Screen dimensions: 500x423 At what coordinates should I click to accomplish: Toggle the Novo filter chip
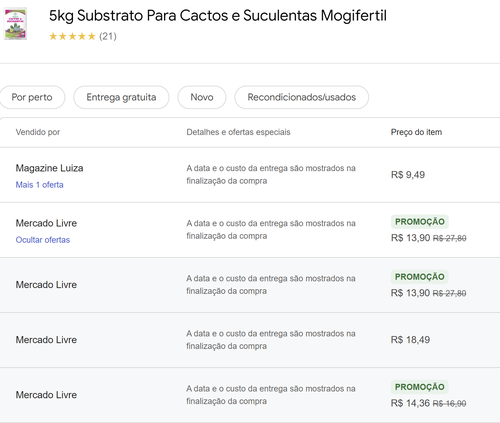pos(202,97)
